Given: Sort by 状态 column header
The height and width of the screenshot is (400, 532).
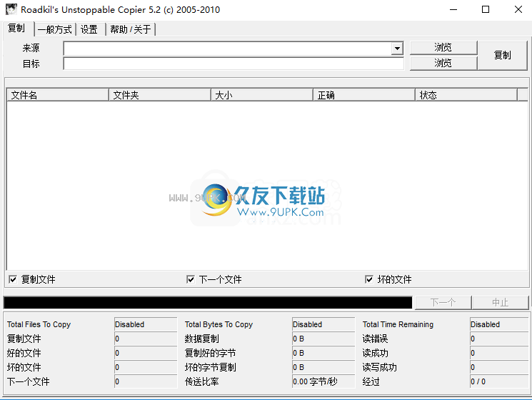Looking at the screenshot, I should click(x=466, y=95).
